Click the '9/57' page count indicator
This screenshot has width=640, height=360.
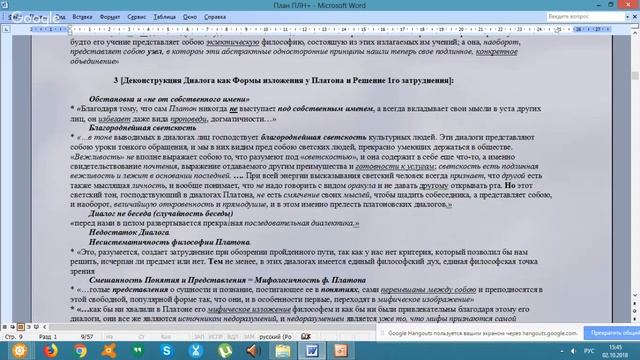[87, 337]
